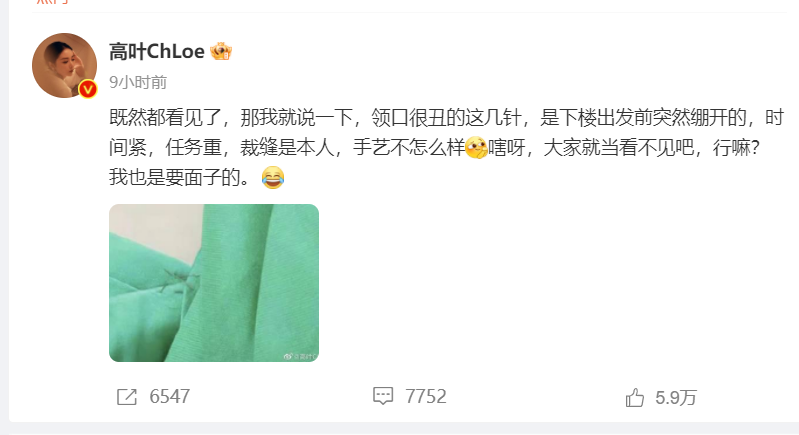Click the shy face emoji in post
Screen dimensions: 799x435
pos(476,148)
